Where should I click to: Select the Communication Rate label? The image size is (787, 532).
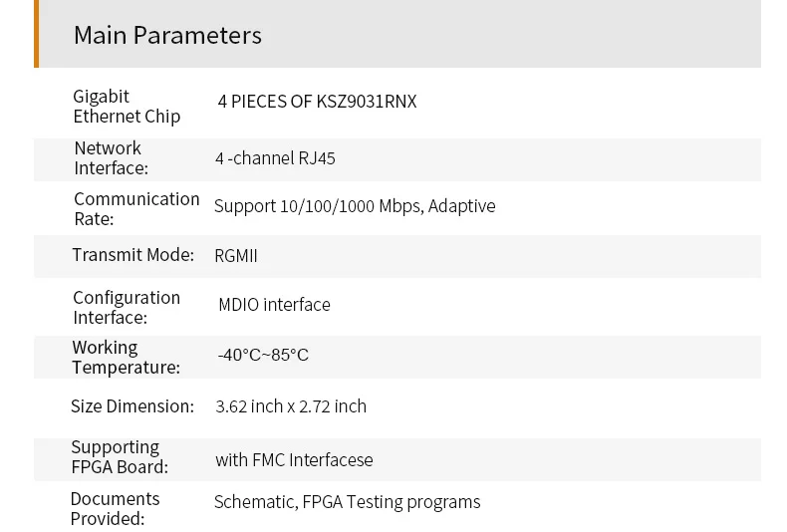[x=136, y=208]
